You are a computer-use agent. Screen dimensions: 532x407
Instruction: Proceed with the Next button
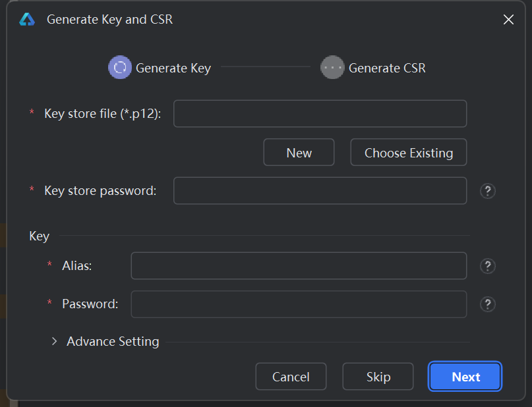click(x=465, y=377)
